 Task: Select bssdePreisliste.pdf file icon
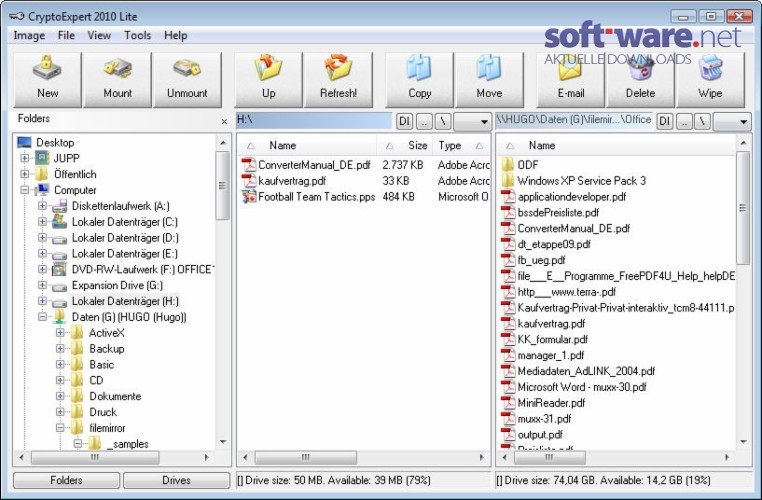[508, 212]
